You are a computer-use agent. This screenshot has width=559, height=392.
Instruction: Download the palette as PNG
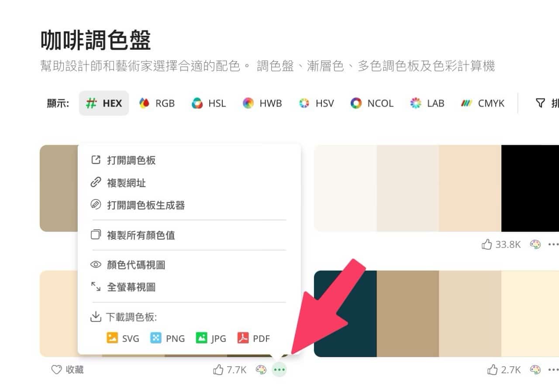168,338
